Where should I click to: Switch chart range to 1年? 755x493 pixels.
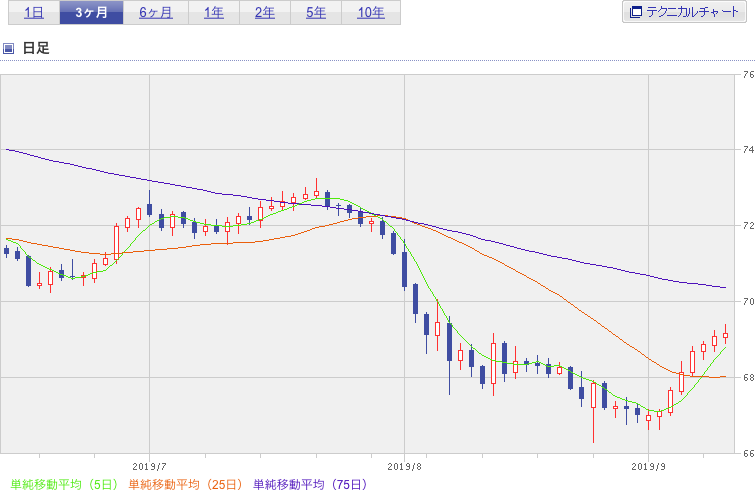214,13
